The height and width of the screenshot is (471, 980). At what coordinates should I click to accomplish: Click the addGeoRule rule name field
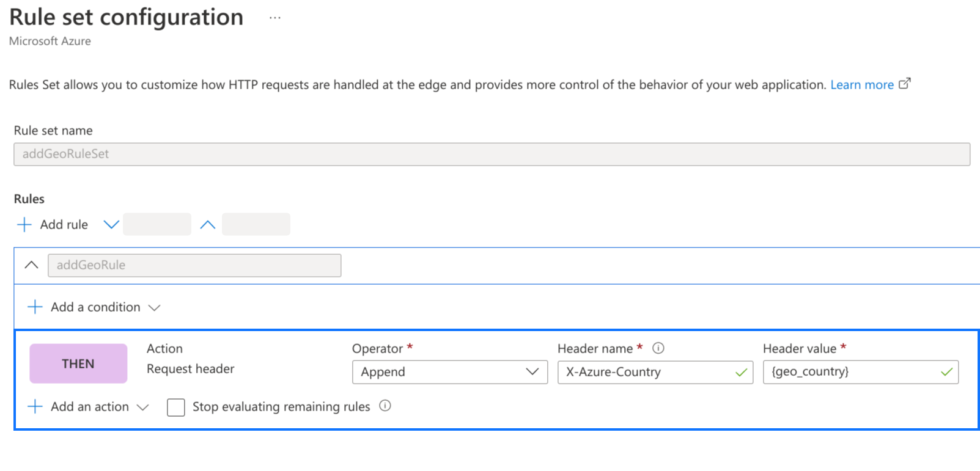194,265
